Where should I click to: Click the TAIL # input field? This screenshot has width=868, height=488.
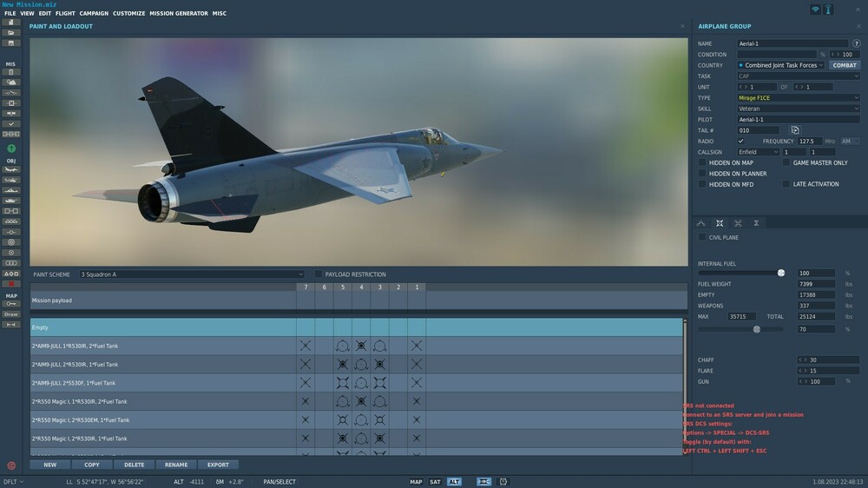click(x=758, y=130)
